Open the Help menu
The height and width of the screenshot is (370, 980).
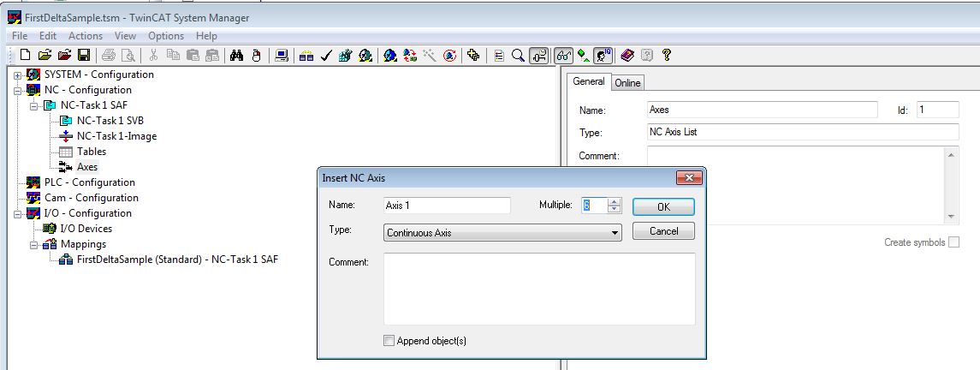click(x=206, y=36)
